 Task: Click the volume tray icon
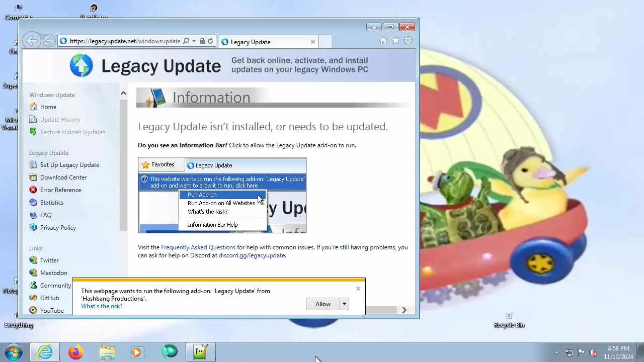(x=593, y=352)
